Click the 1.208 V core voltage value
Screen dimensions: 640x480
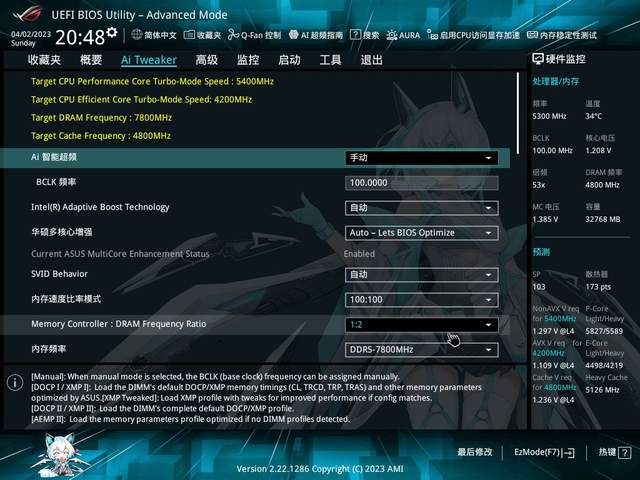tap(598, 151)
